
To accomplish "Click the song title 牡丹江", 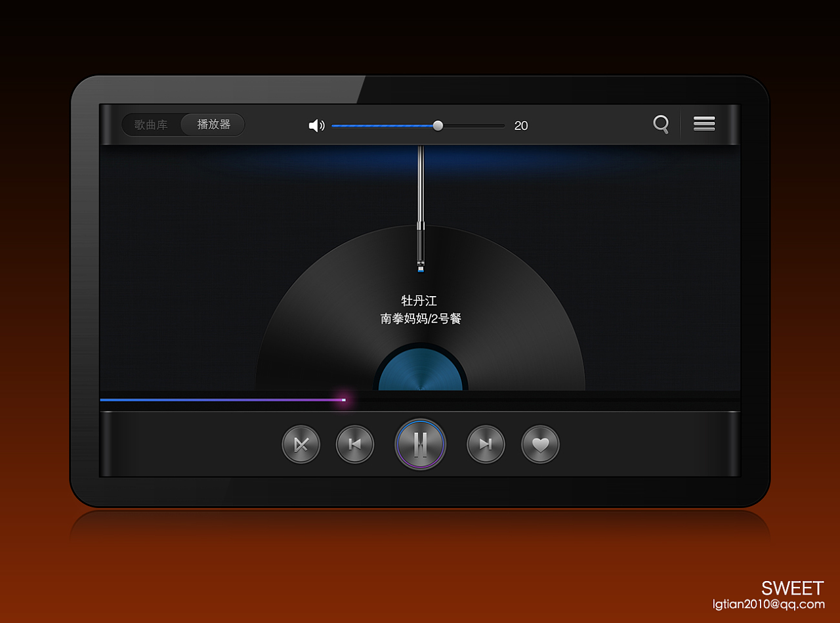I will point(419,301).
